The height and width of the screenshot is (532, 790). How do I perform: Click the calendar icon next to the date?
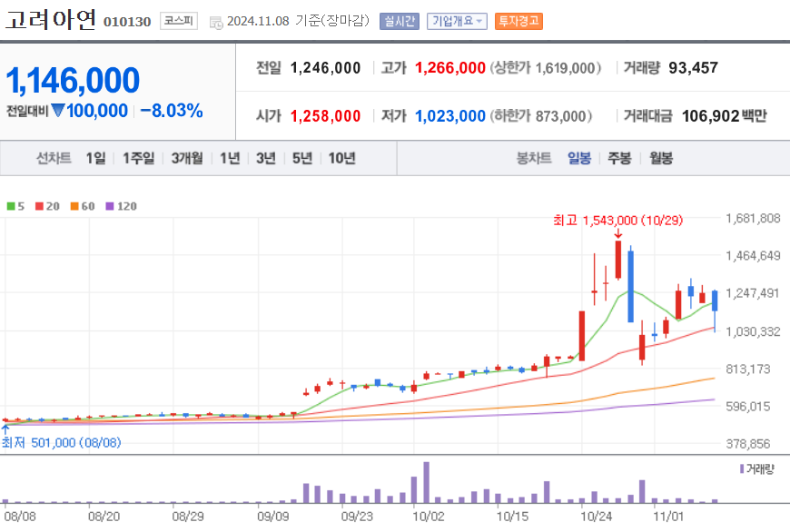216,23
